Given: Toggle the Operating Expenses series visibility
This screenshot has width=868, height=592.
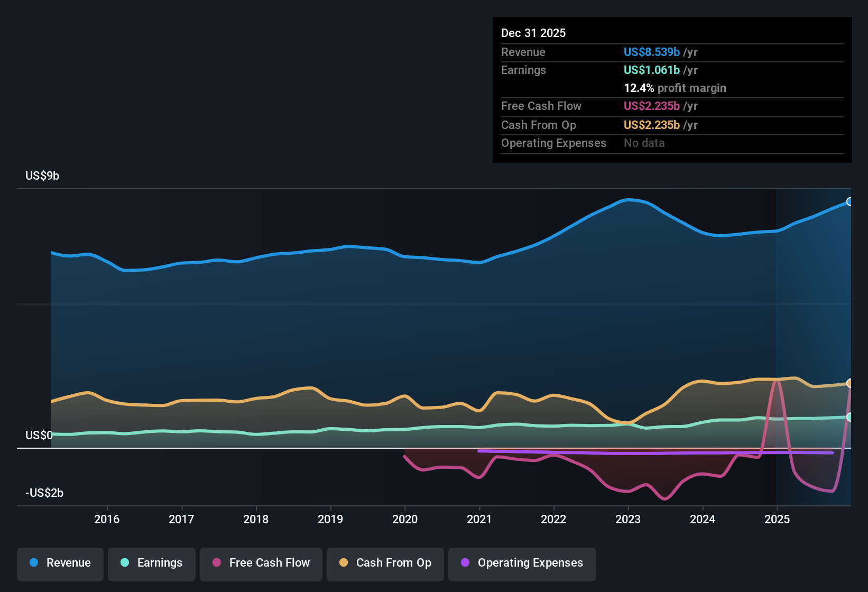Looking at the screenshot, I should click(522, 564).
